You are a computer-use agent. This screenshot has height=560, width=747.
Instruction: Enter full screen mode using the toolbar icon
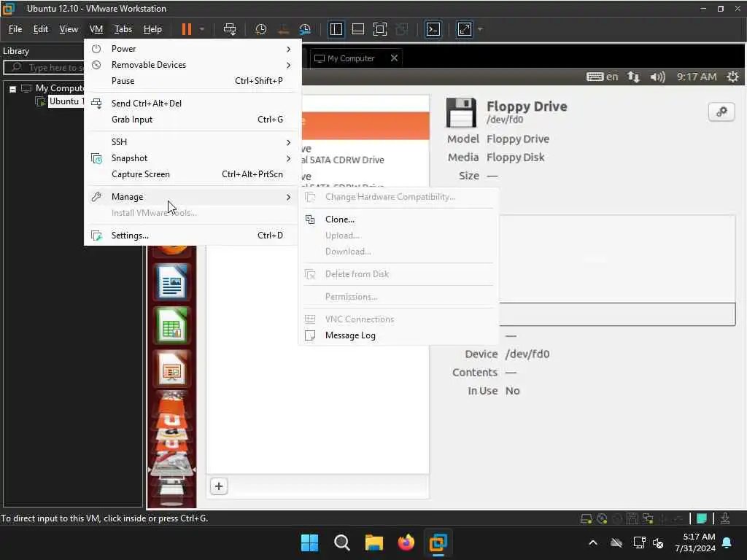pos(379,29)
